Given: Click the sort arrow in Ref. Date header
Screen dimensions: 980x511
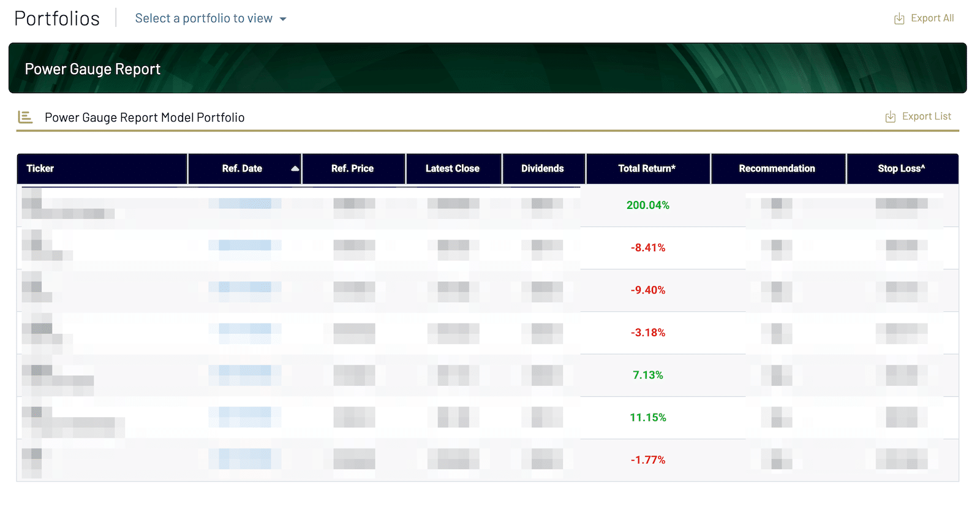Looking at the screenshot, I should (295, 168).
